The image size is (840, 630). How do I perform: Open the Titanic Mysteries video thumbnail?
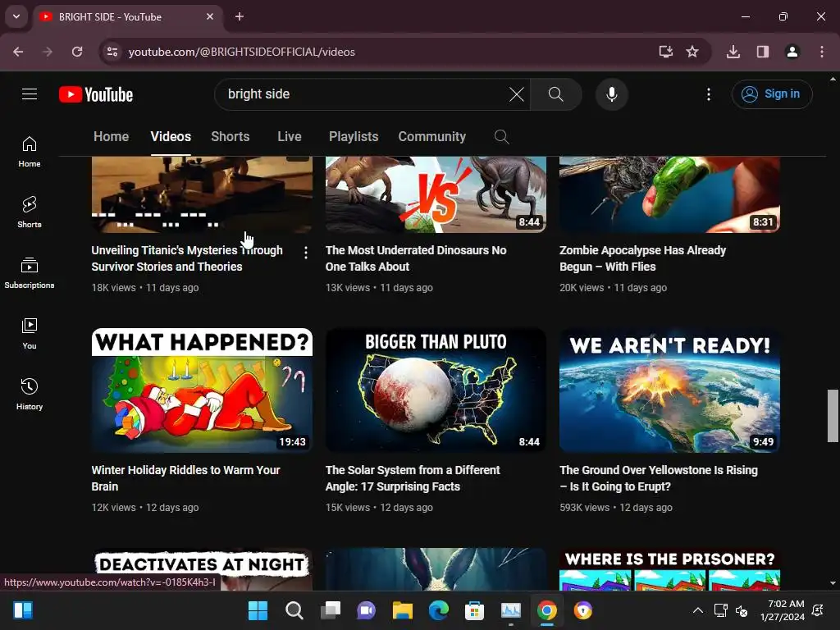pyautogui.click(x=202, y=194)
